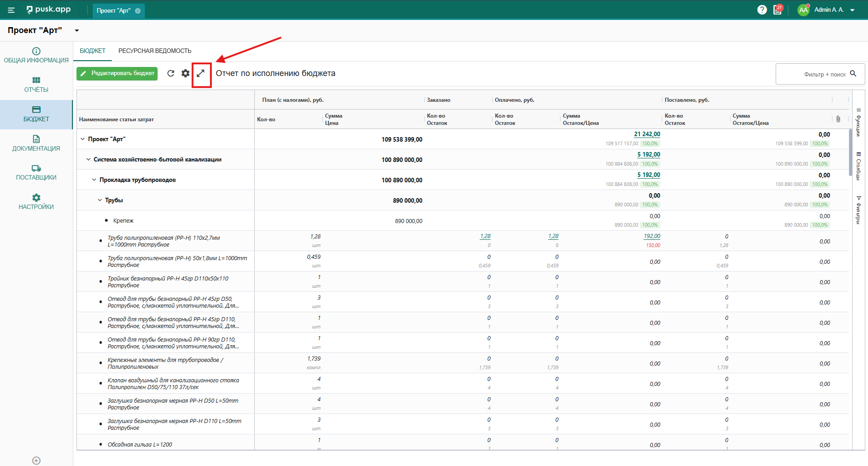The image size is (868, 466).
Task: Go to Документация in sidebar
Action: [x=36, y=143]
